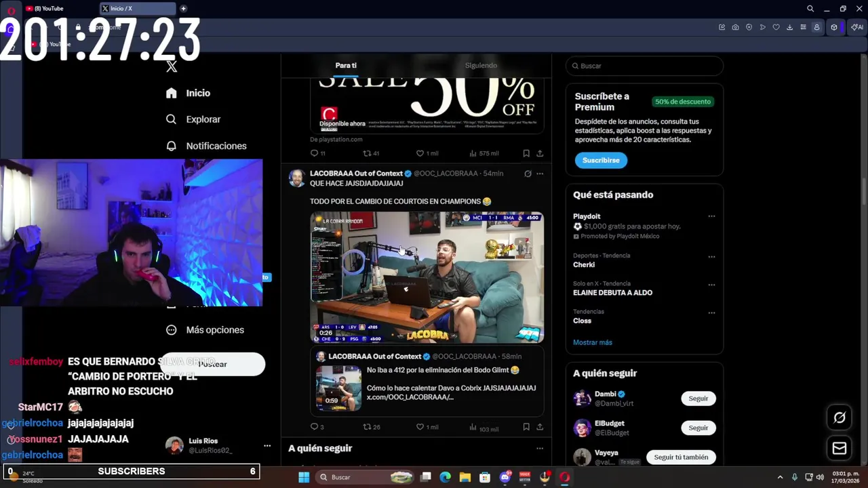
Task: Like the PlayStation ad with 1 mil likes
Action: point(427,153)
